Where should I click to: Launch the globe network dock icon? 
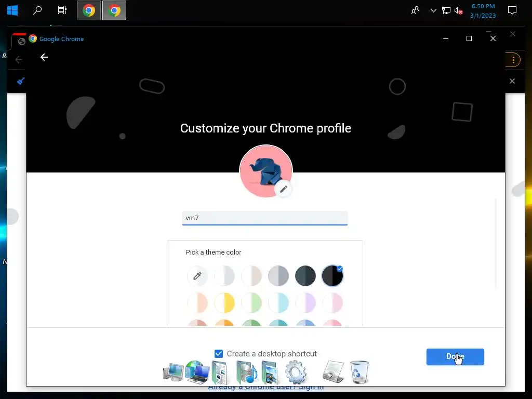pyautogui.click(x=197, y=372)
